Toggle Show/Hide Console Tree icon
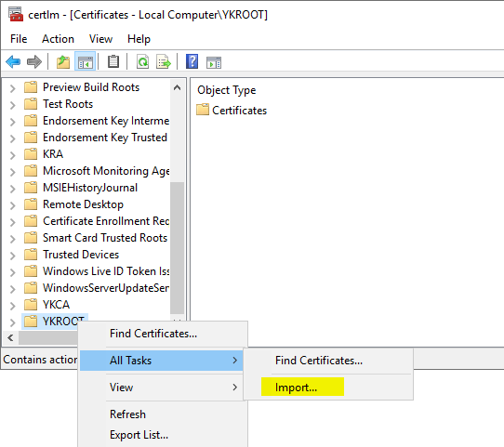 pos(86,61)
